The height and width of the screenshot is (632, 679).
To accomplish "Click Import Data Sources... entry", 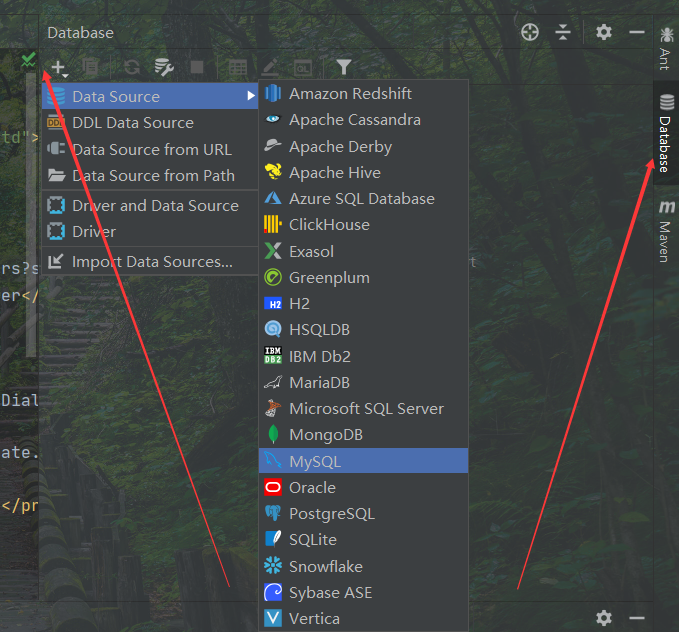I will (x=150, y=262).
